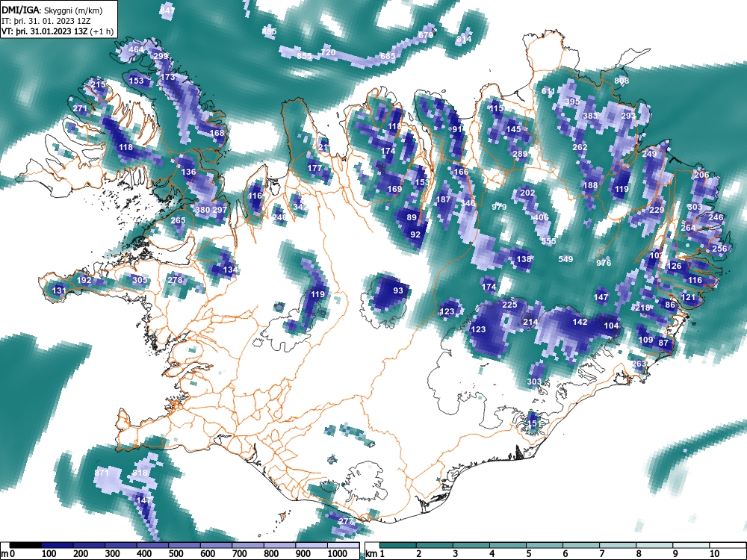The width and height of the screenshot is (747, 560).
Task: Click visibility value 871 offshore southwest
Action: tap(102, 473)
